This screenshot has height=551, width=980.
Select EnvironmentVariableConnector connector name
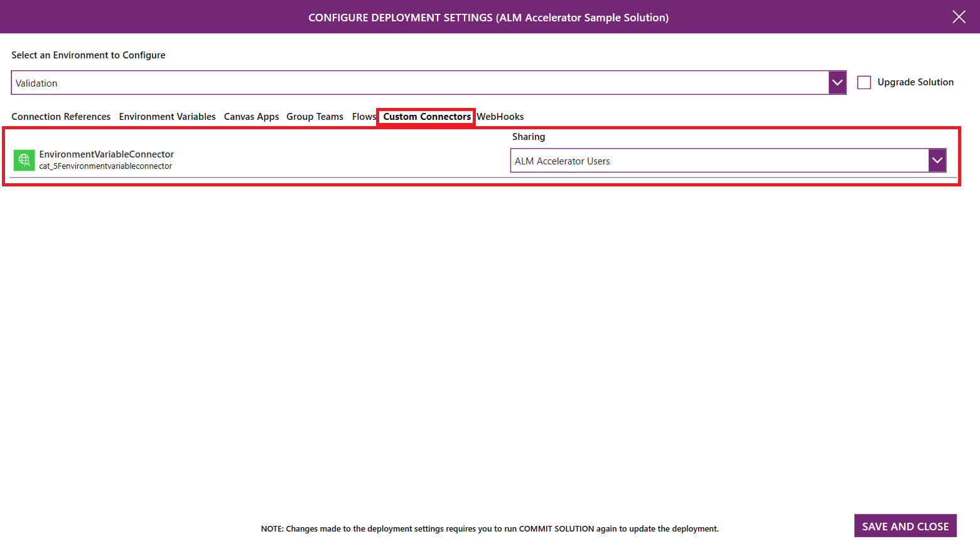click(107, 154)
